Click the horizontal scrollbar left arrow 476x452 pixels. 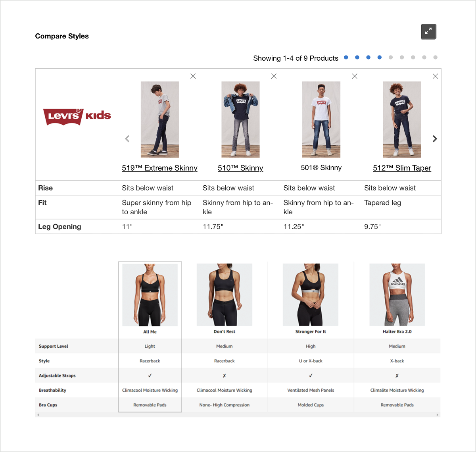pyautogui.click(x=38, y=415)
